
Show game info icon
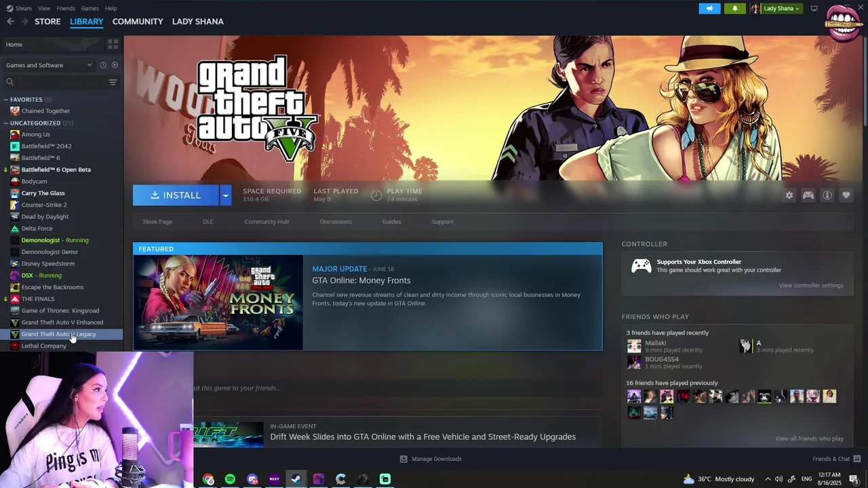pyautogui.click(x=827, y=195)
